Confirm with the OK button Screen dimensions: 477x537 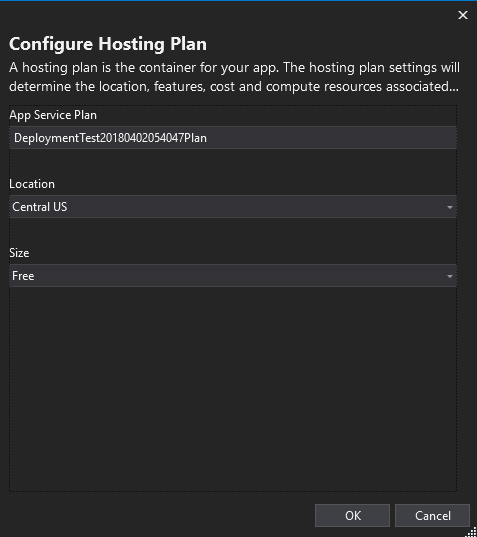[352, 515]
